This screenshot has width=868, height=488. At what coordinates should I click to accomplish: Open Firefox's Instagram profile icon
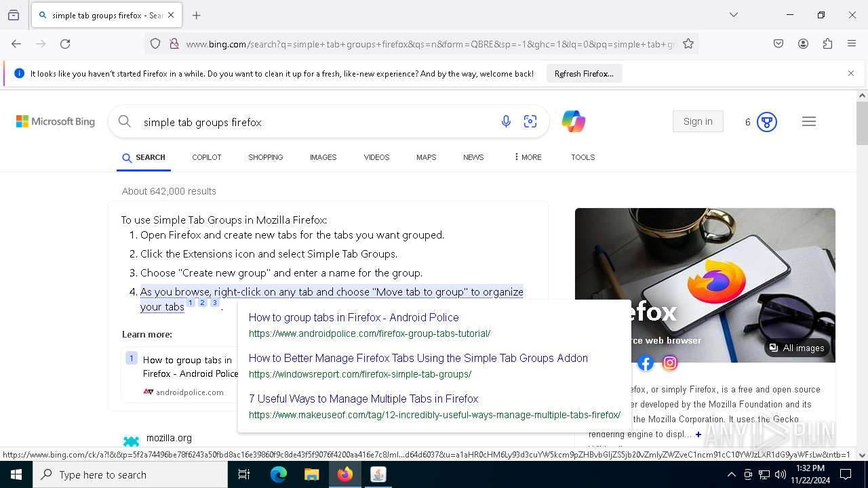point(670,363)
